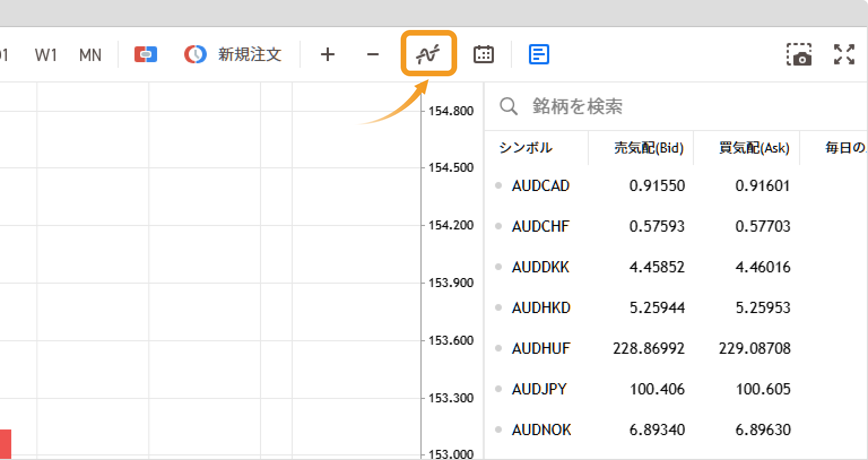Click AUDCHF ask value 0.57703
This screenshot has height=460, width=868.
tap(762, 226)
